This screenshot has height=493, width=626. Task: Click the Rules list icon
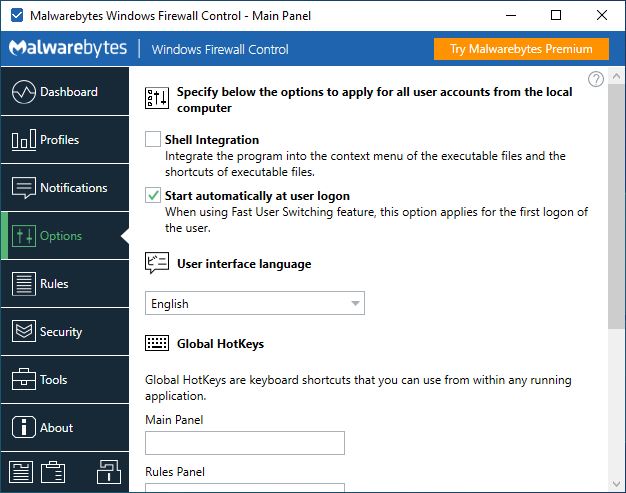click(24, 283)
